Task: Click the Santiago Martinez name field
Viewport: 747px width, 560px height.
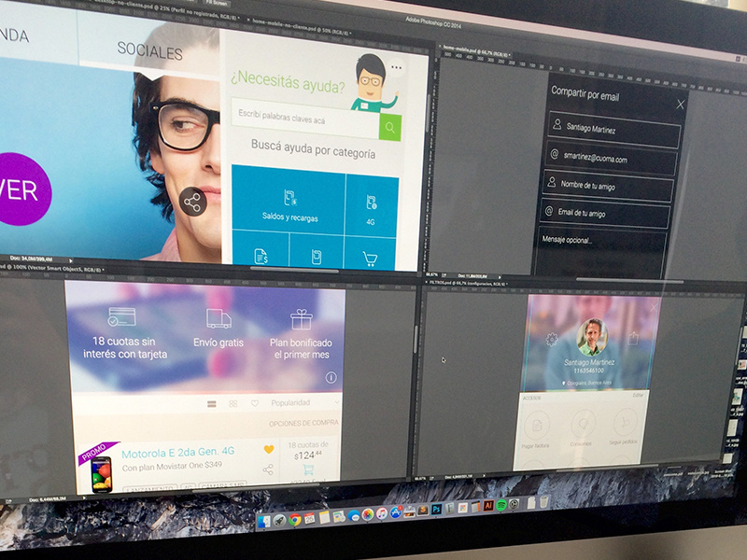Action: (614, 130)
